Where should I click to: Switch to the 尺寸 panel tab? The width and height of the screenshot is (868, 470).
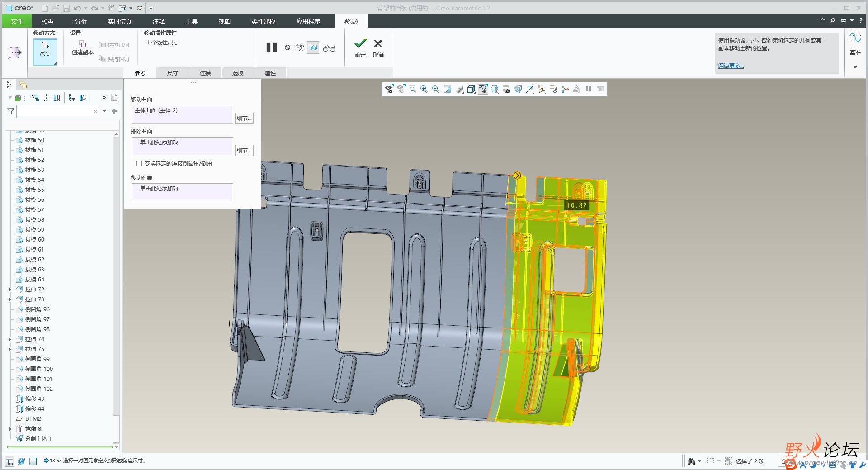[172, 73]
